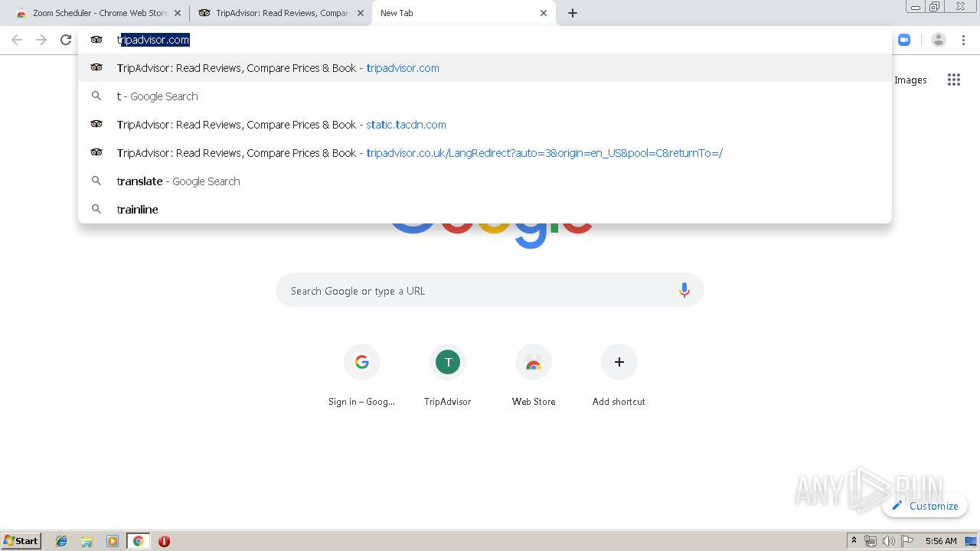Screen dimensions: 980x551
Task: Click the 'Search Google or type a URL' box
Action: point(490,291)
